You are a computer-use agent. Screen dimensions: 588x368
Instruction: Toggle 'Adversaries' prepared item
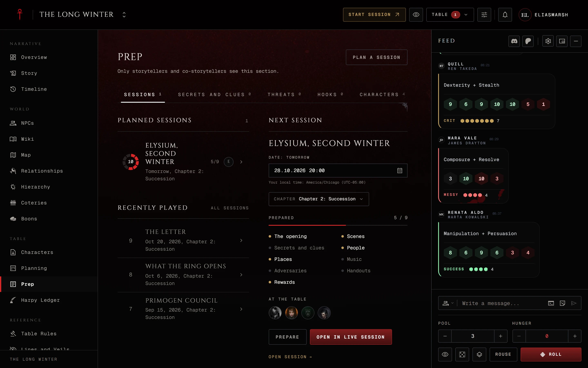click(x=288, y=271)
